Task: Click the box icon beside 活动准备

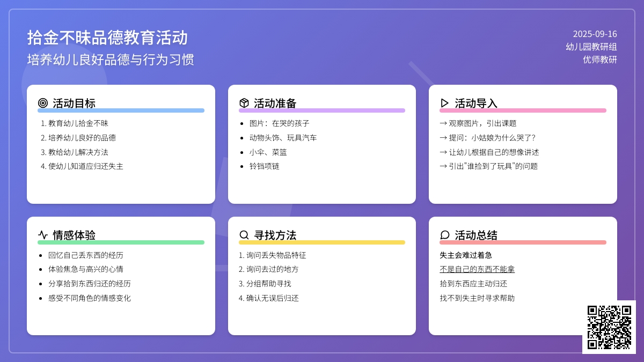Action: pos(244,103)
